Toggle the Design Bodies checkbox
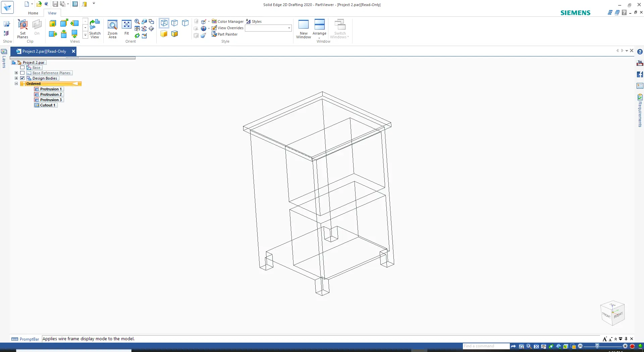The height and width of the screenshot is (352, 644). (x=22, y=78)
